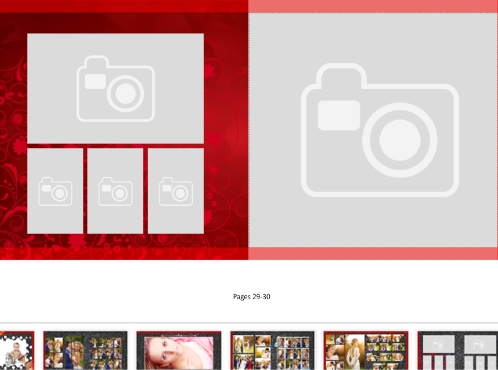
Task: Click the Pages 29-30 label
Action: click(x=252, y=296)
